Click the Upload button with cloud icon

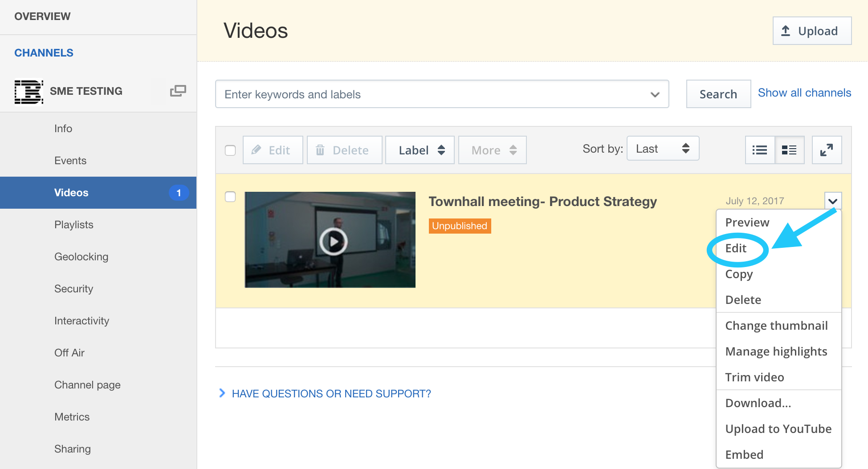point(811,31)
